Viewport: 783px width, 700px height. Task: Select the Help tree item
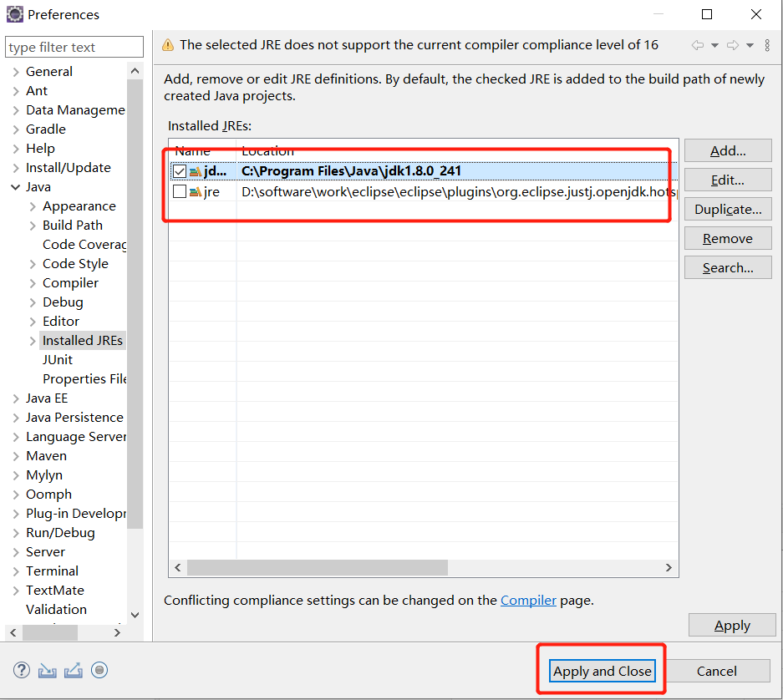point(40,149)
